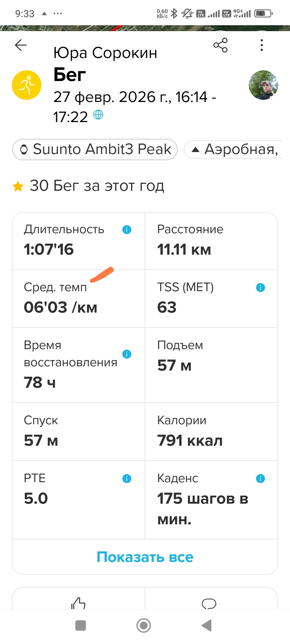Show info for PTE
The height and width of the screenshot is (644, 290).
(x=127, y=478)
